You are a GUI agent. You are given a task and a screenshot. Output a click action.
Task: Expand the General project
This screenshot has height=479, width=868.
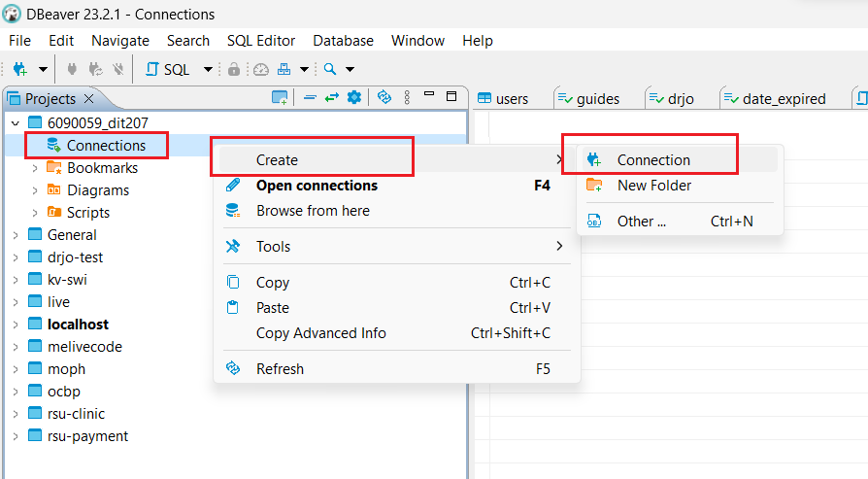point(16,235)
